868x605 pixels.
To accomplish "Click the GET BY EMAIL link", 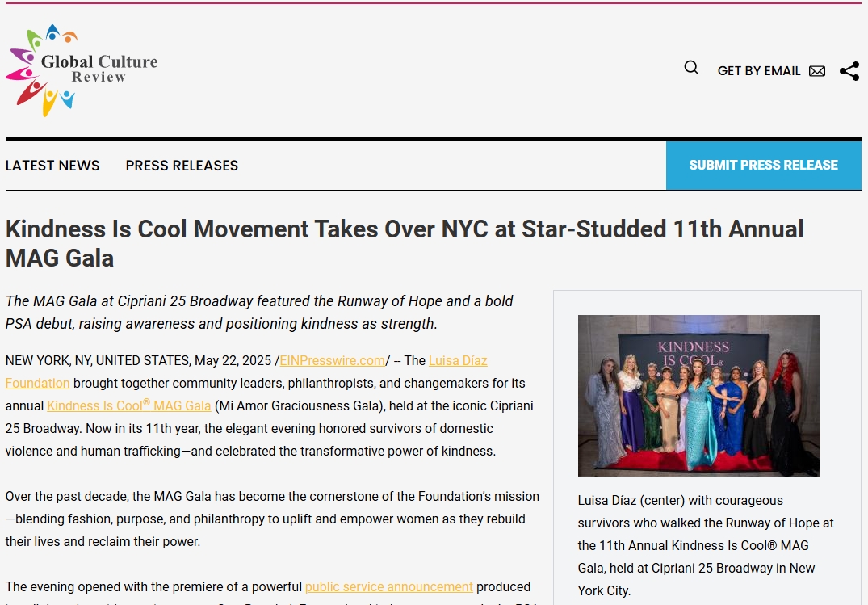I will click(759, 71).
